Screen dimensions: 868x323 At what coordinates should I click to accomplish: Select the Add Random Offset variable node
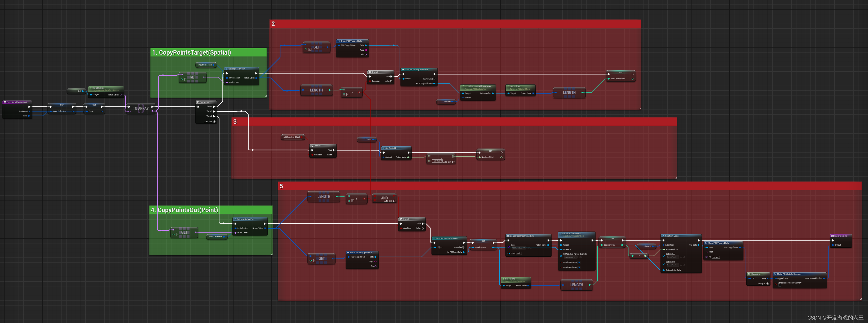coord(293,137)
